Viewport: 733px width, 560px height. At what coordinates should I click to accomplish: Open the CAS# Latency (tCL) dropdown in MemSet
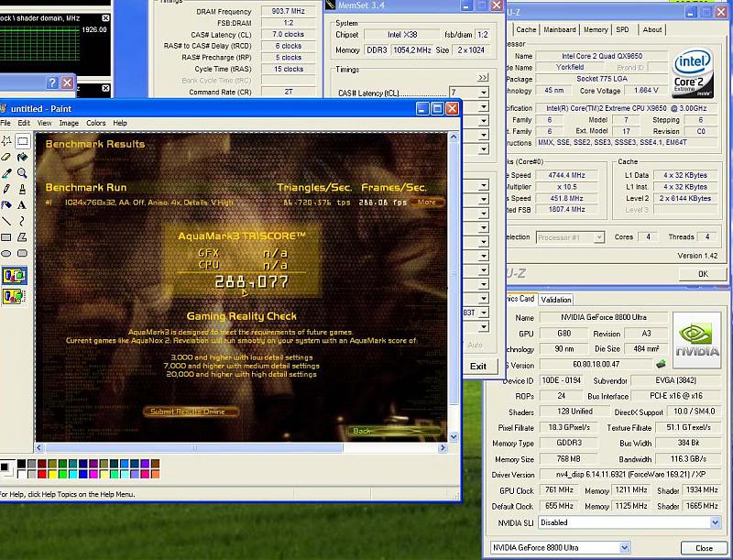pos(484,93)
